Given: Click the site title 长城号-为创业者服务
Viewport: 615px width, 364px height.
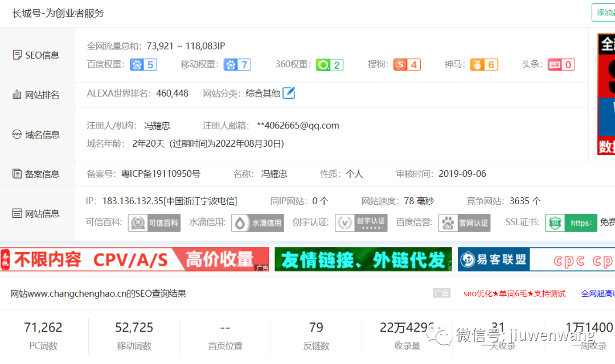Looking at the screenshot, I should [58, 13].
